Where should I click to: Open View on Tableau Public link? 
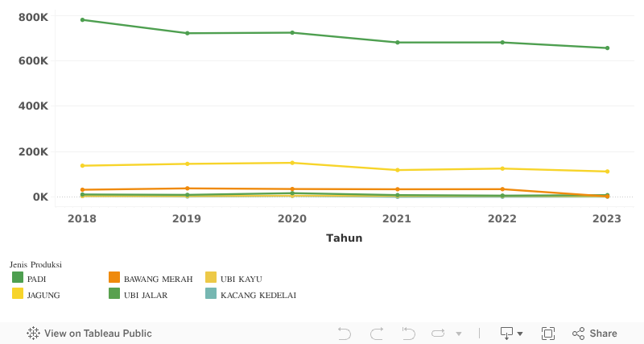click(89, 333)
